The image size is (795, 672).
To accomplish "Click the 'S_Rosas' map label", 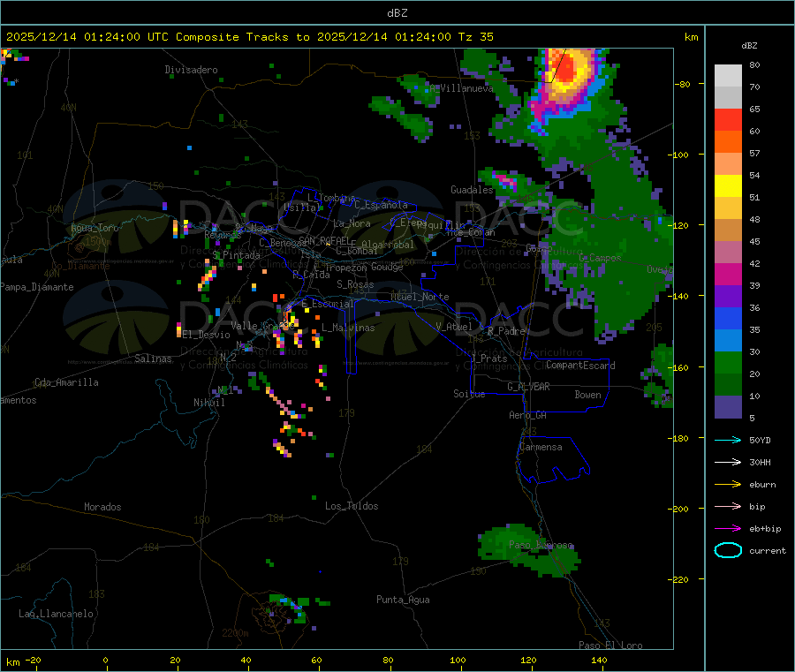I will [x=355, y=285].
